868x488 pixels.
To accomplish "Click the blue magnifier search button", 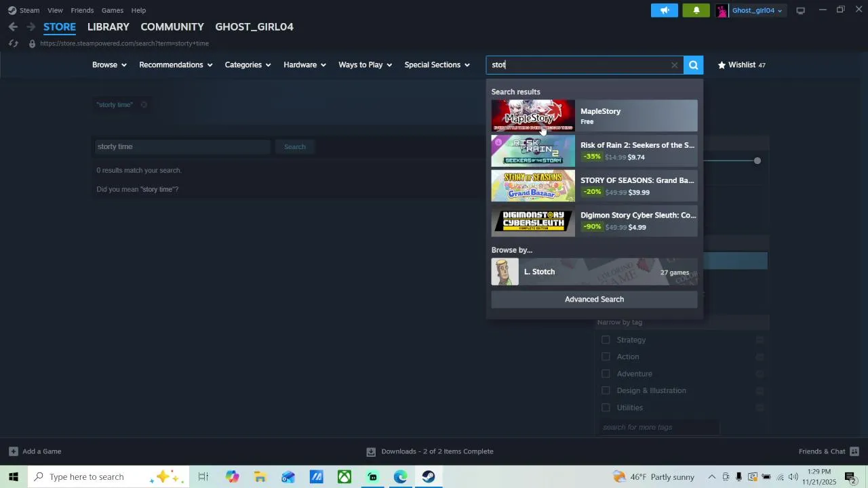I will click(x=693, y=65).
